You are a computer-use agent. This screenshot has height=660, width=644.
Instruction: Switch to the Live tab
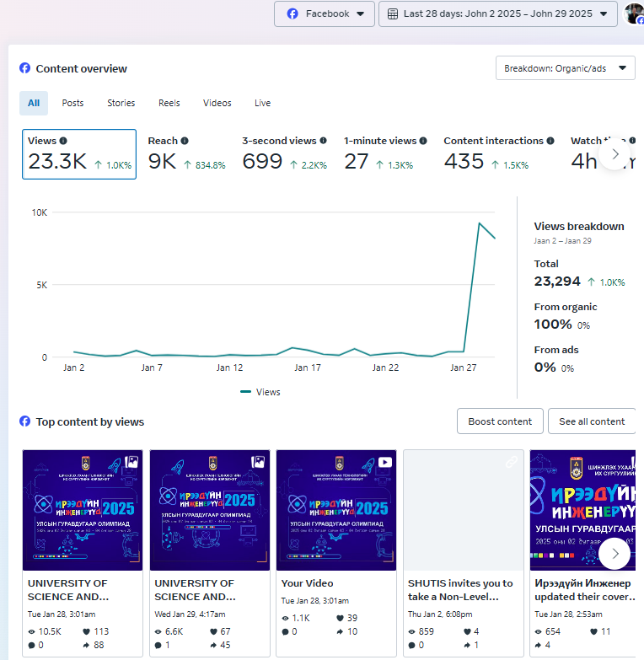pos(263,103)
